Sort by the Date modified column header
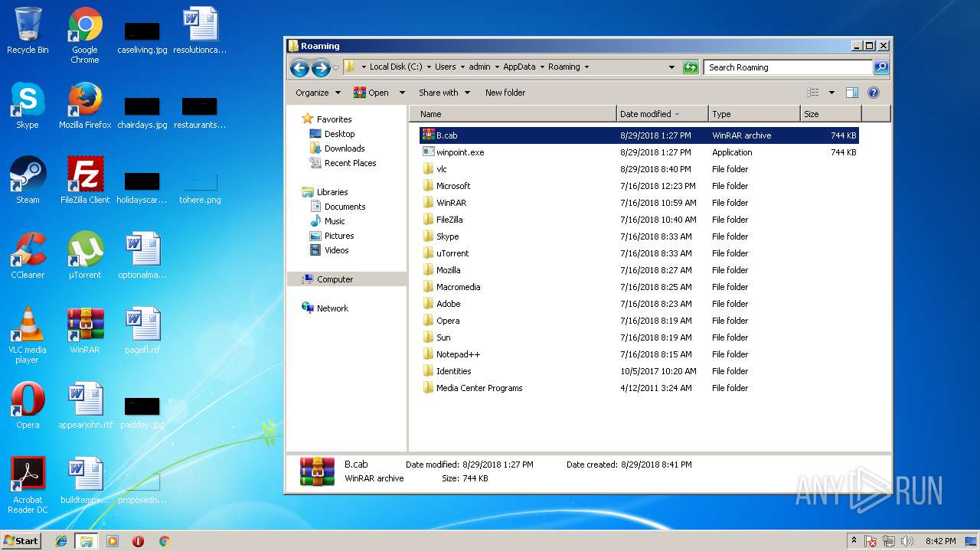 coord(662,114)
